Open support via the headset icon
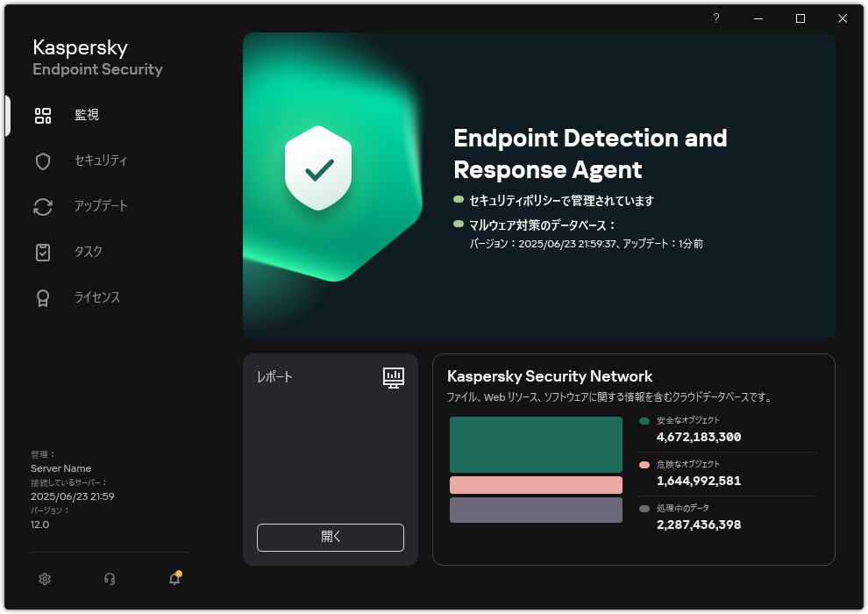The height and width of the screenshot is (614, 868). [x=110, y=579]
